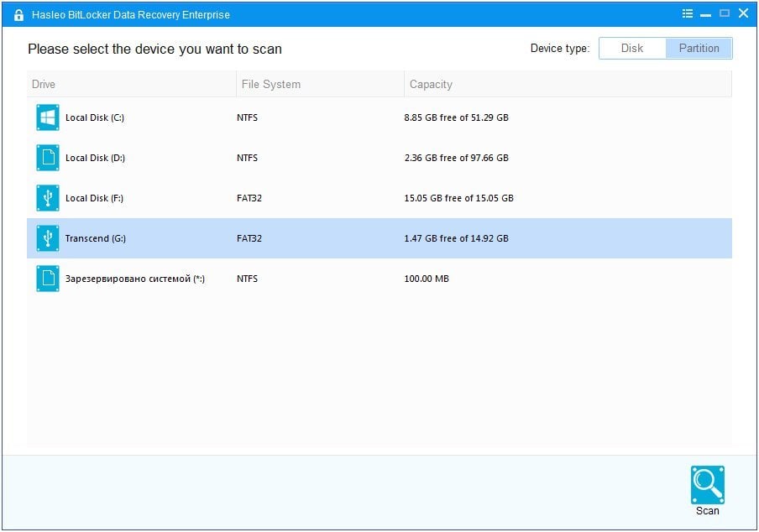Select the Local Disk (C:) Windows drive icon
759x532 pixels.
(47, 117)
